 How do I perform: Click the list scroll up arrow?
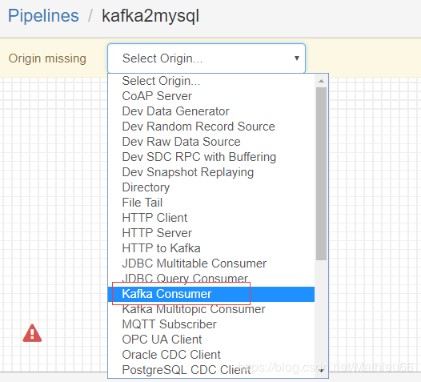pos(321,81)
